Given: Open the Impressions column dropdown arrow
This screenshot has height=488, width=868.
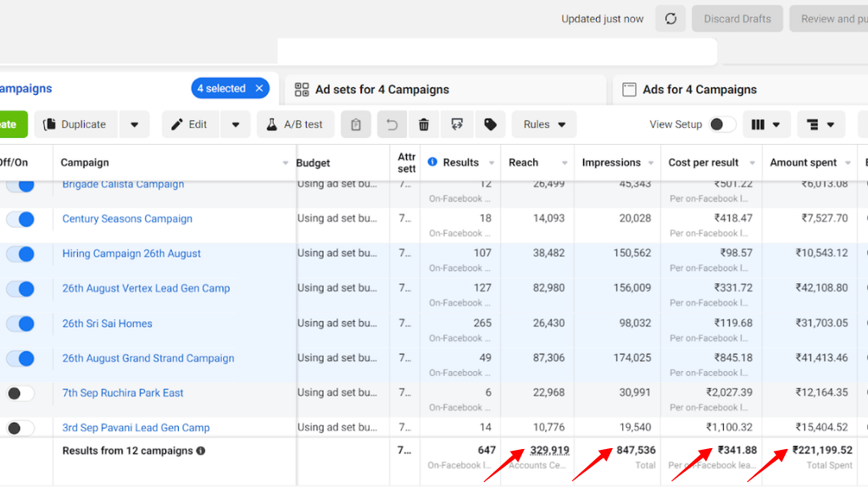Looking at the screenshot, I should pyautogui.click(x=651, y=163).
